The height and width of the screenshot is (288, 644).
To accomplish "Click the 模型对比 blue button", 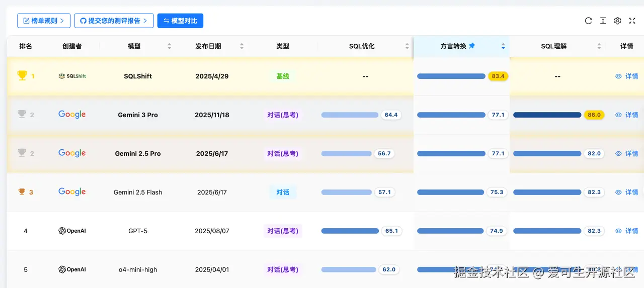I will point(180,21).
